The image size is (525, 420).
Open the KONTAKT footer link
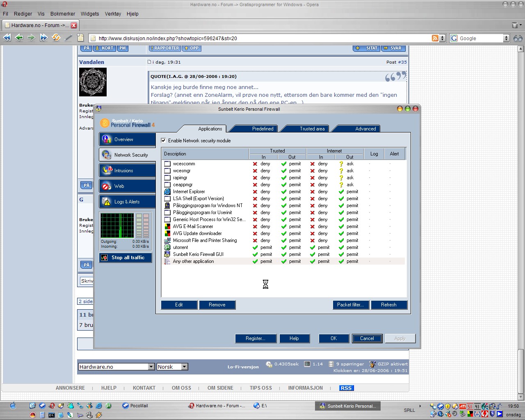click(x=144, y=388)
